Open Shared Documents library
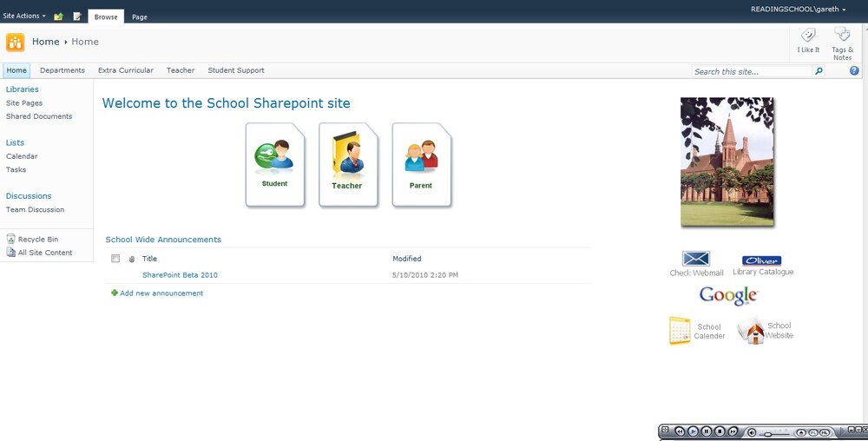 point(39,116)
